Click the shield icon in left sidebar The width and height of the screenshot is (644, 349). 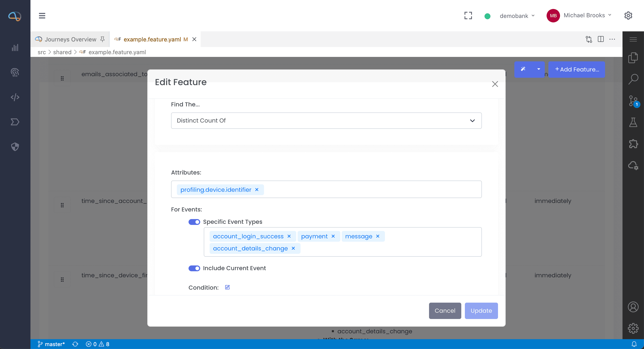tap(15, 146)
